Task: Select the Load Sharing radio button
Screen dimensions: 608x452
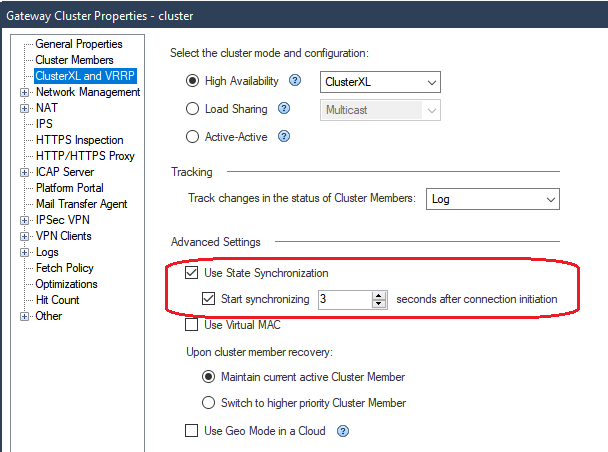Action: pos(193,109)
